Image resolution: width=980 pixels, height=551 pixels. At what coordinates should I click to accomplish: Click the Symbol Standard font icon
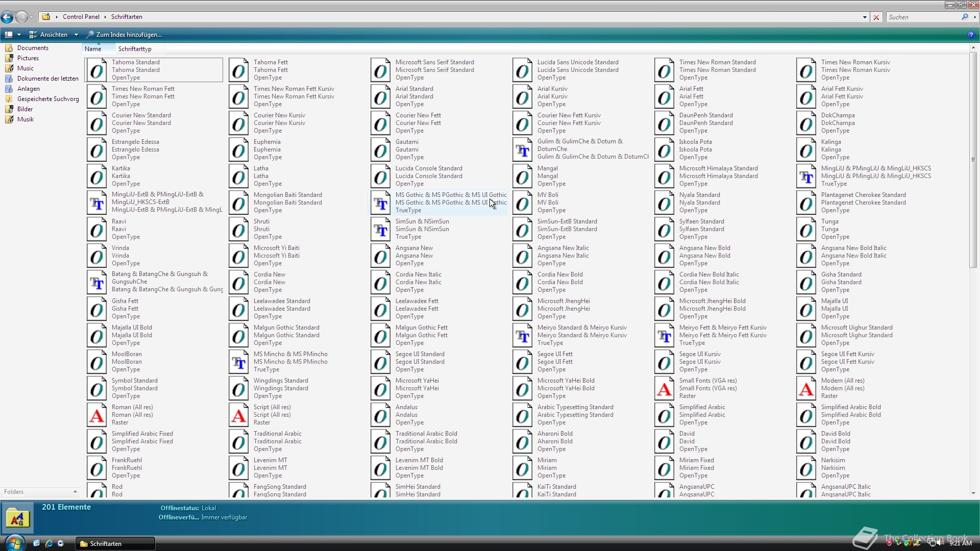point(96,388)
